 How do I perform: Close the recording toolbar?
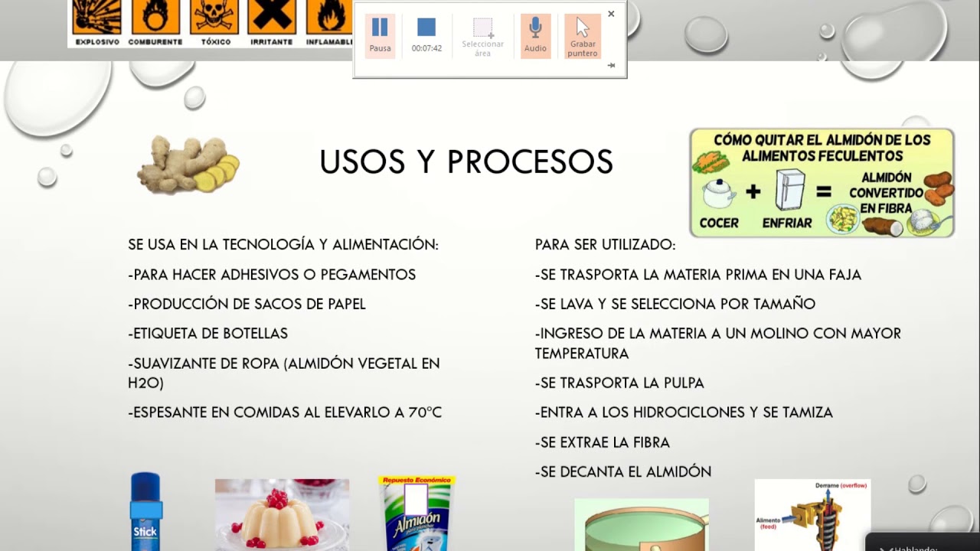611,14
